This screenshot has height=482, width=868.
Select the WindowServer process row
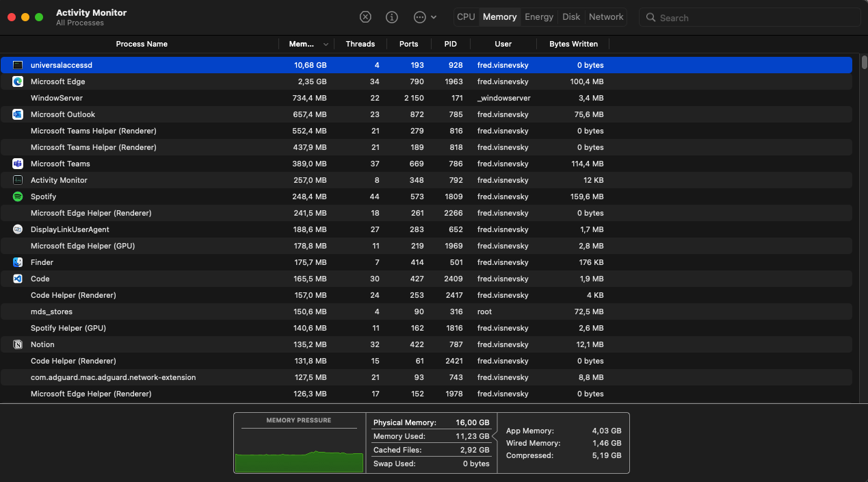tap(426, 98)
